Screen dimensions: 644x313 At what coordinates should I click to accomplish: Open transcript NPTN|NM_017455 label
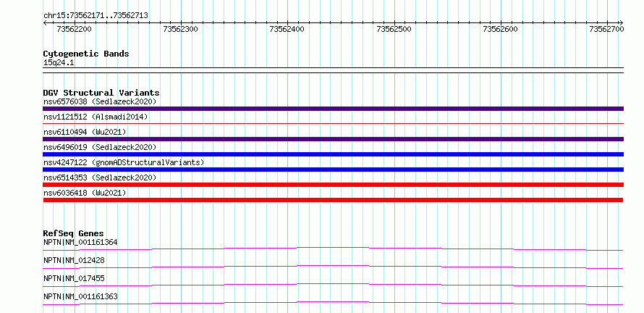(x=74, y=278)
